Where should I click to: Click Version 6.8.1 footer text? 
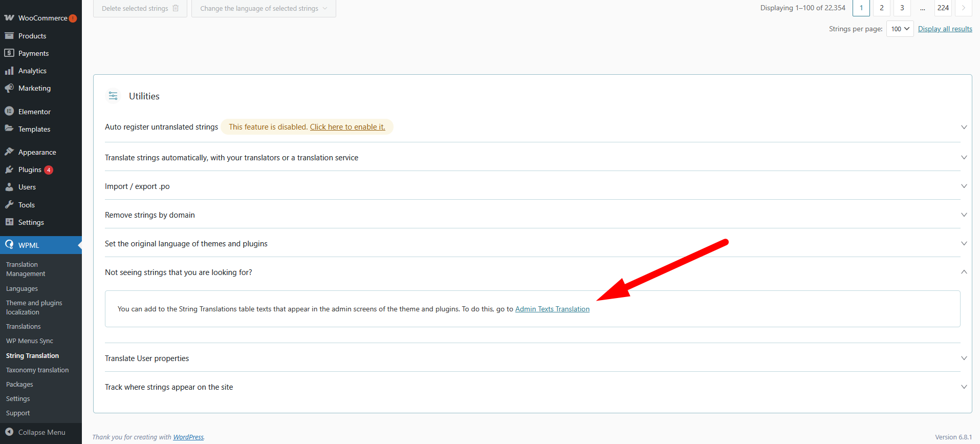[x=953, y=437]
